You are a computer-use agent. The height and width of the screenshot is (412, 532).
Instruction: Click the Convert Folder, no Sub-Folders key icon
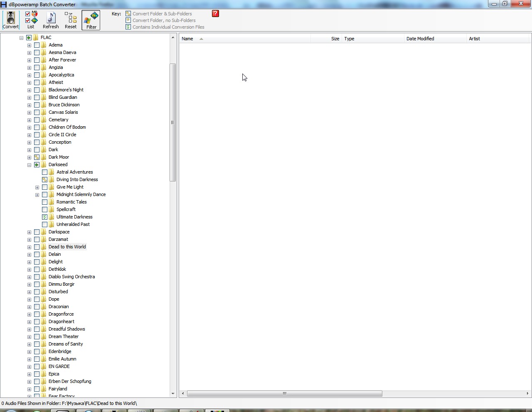click(x=128, y=20)
